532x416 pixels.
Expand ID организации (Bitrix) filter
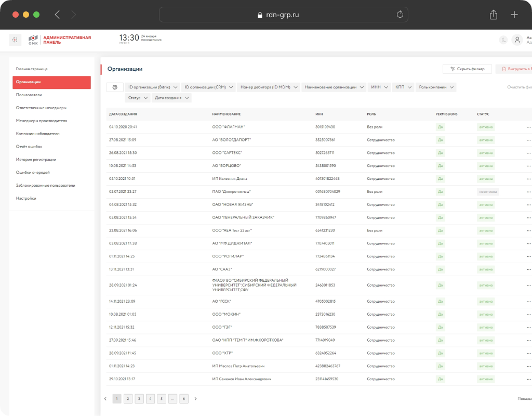[152, 87]
